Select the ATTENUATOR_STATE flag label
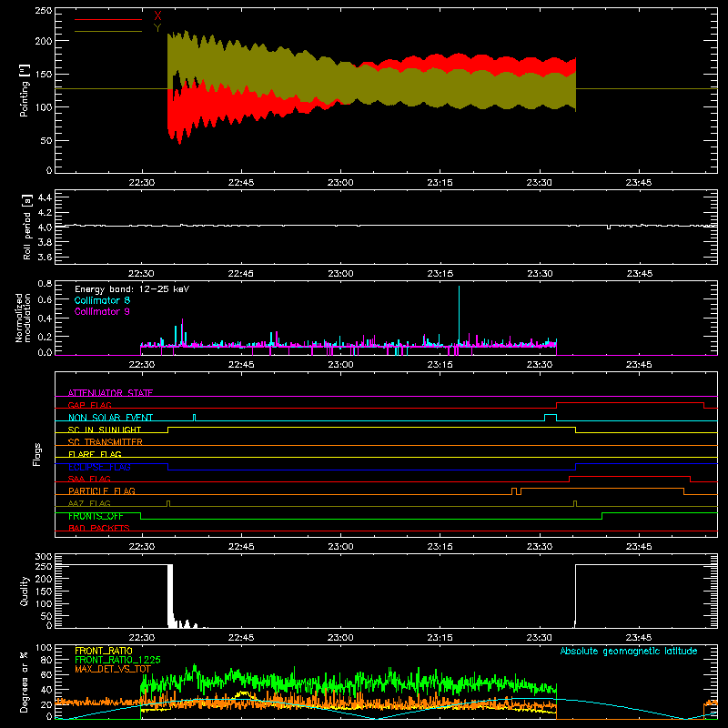Image resolution: width=728 pixels, height=728 pixels. coord(110,393)
